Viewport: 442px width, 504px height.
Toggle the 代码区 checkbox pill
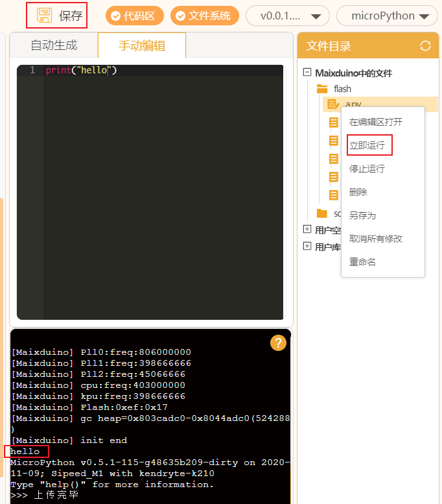coord(135,16)
